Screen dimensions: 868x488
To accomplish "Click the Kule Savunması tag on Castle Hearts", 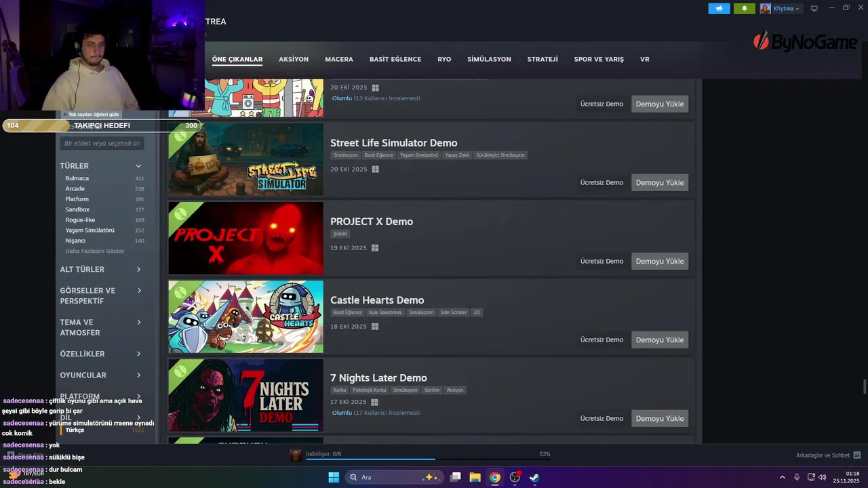I will point(385,312).
